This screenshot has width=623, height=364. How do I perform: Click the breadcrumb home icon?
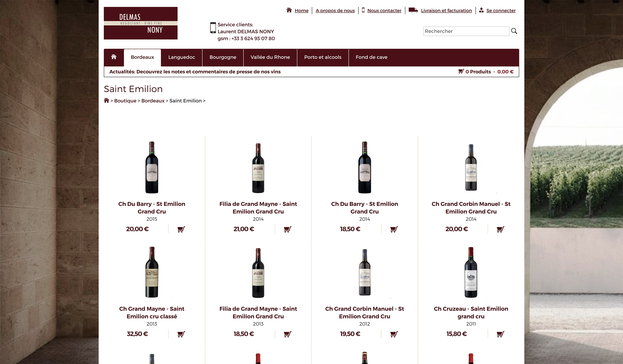pyautogui.click(x=106, y=100)
